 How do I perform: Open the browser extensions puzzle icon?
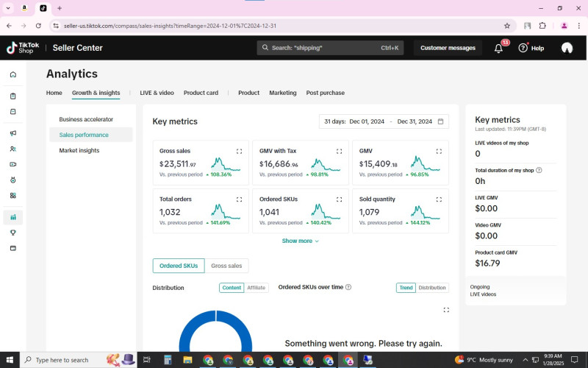pyautogui.click(x=542, y=26)
